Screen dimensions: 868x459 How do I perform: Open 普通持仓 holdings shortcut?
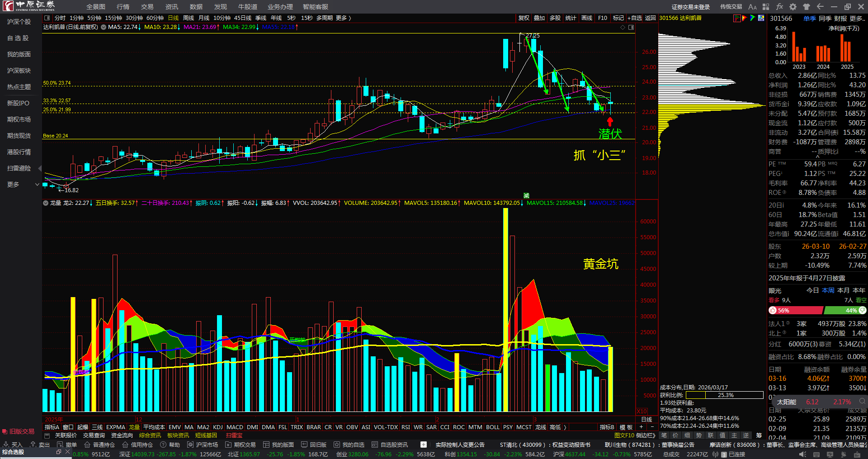[x=100, y=445]
